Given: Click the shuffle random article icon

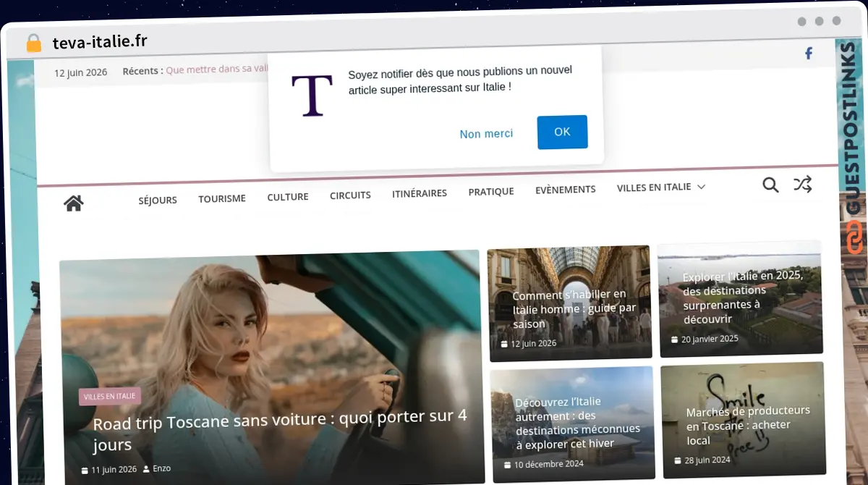Looking at the screenshot, I should point(802,185).
